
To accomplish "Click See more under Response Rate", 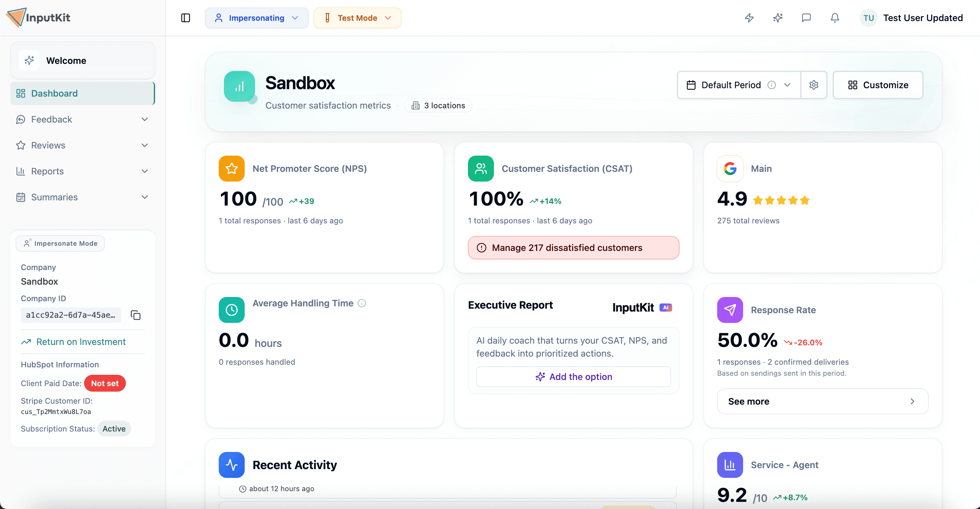I will point(823,401).
